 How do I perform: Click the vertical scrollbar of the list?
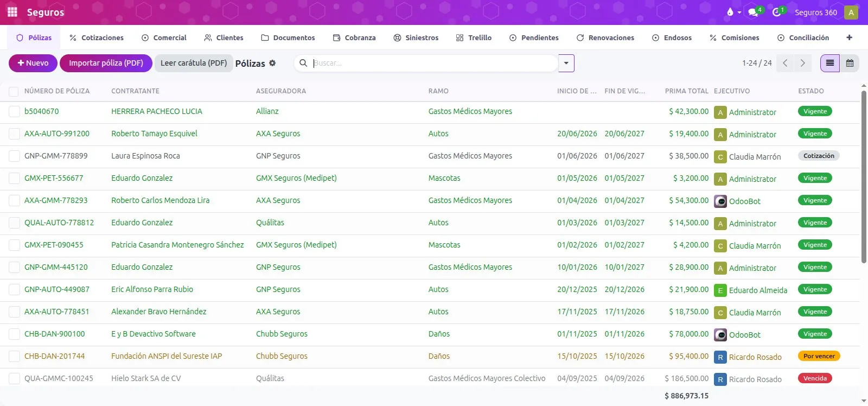[864, 176]
